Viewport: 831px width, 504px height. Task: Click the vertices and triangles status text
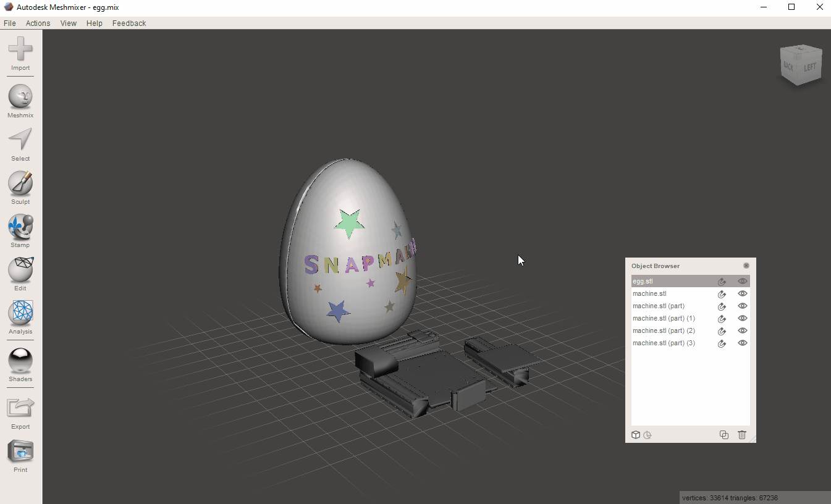pyautogui.click(x=730, y=498)
